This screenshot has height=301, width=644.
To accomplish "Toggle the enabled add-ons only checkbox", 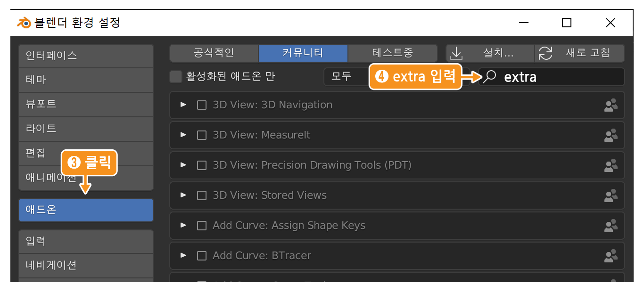I will (x=176, y=77).
